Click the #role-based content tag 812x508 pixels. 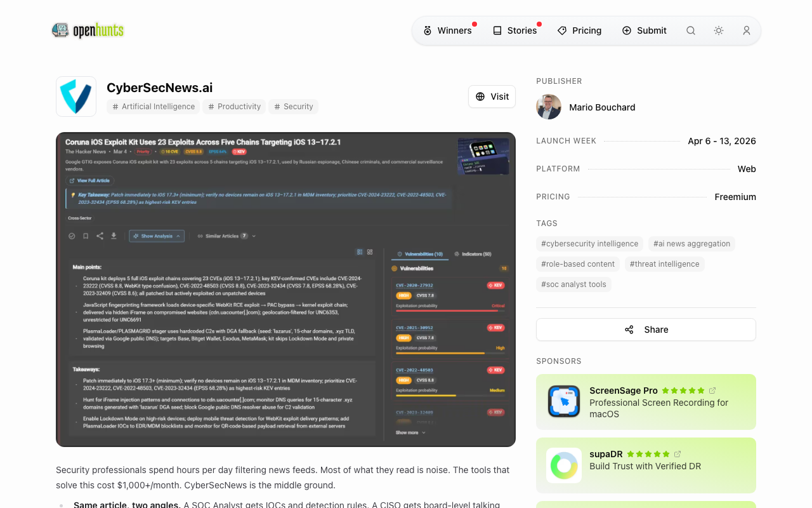click(578, 264)
